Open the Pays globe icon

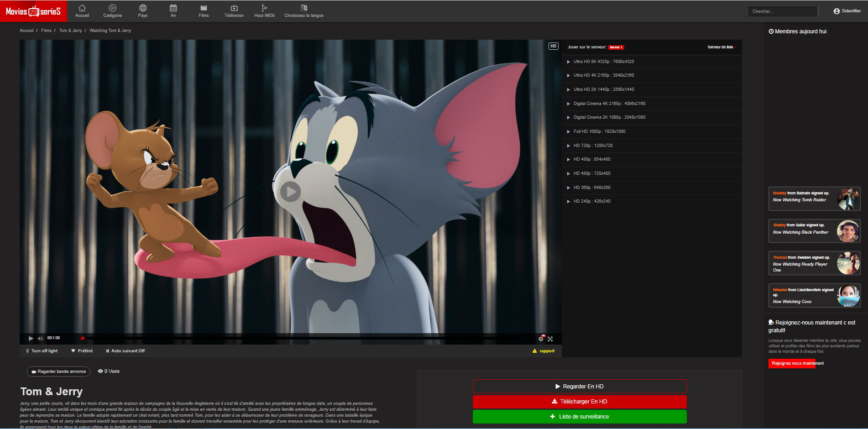143,8
